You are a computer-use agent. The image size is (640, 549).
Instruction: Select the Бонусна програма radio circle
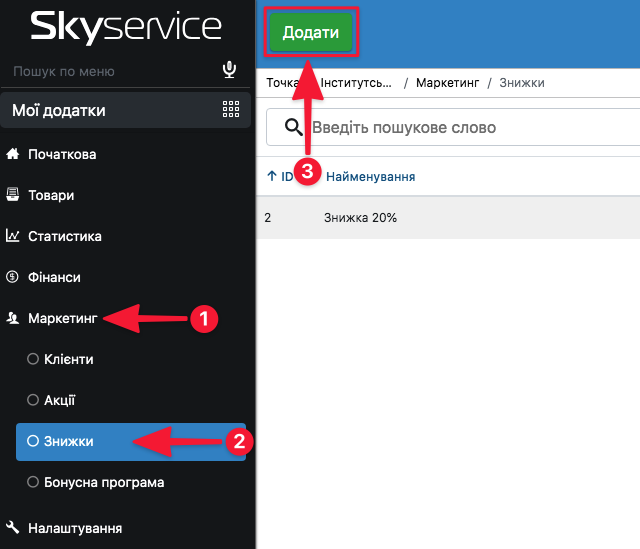click(x=33, y=482)
